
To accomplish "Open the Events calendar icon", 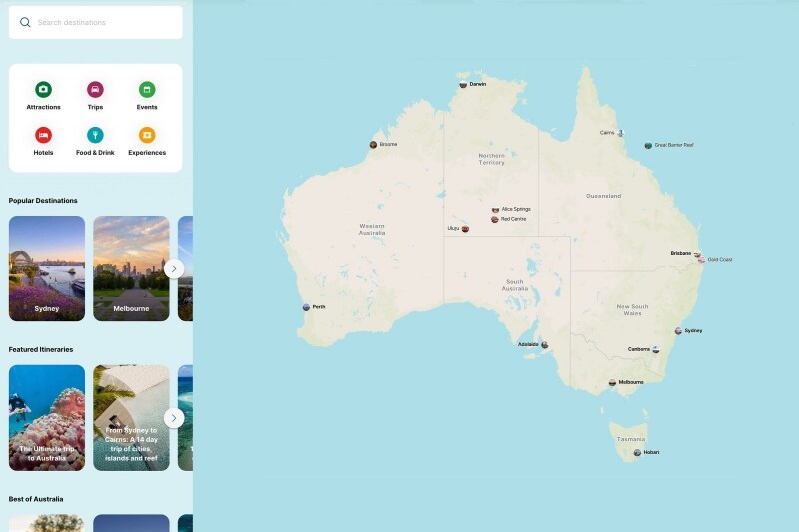I will coord(147,89).
